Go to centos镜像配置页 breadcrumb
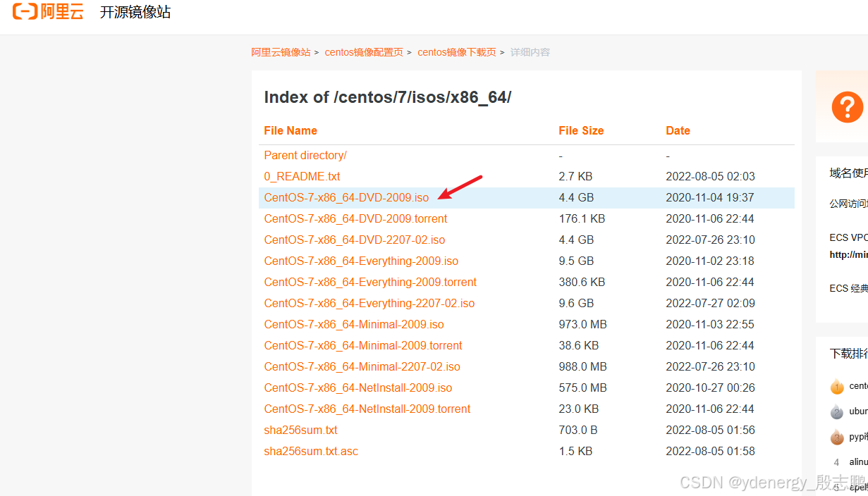This screenshot has width=868, height=496. pos(364,52)
